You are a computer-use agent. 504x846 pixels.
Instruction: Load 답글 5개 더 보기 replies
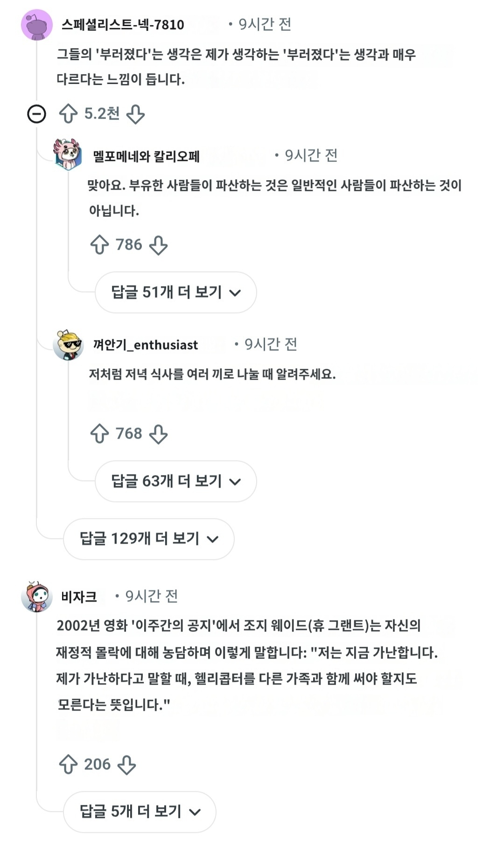[x=140, y=812]
